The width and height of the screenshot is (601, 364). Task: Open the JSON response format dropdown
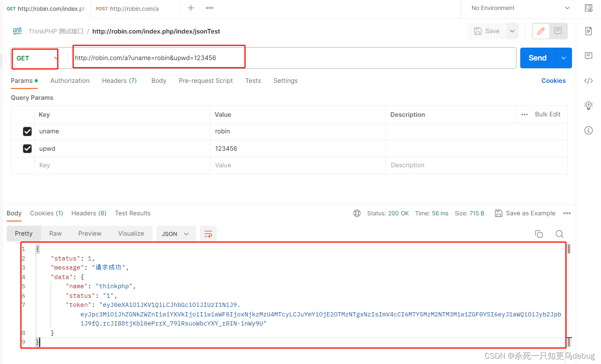pos(176,234)
